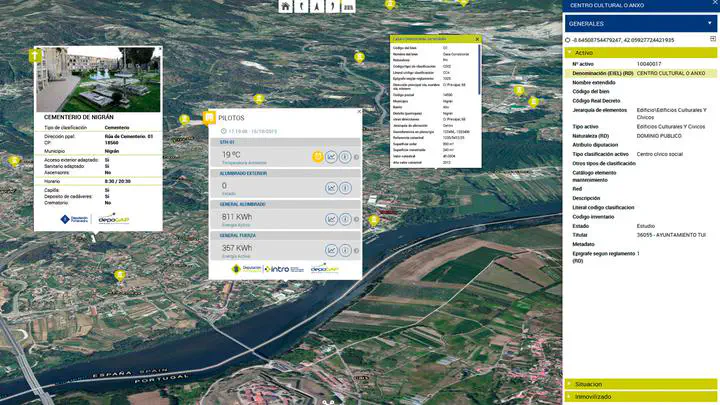Click the depoGAP logo in cemetery popup

(x=113, y=220)
